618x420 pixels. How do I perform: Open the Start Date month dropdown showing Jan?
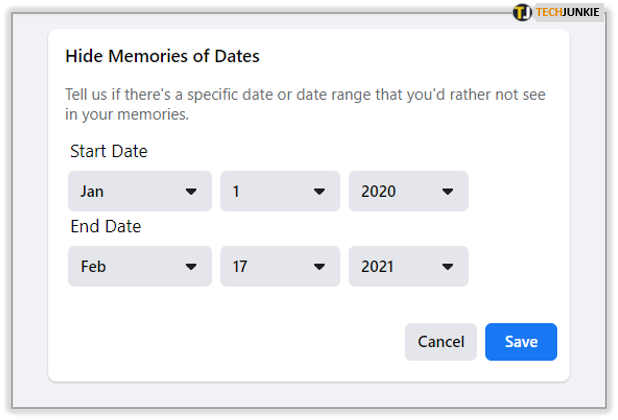click(139, 191)
